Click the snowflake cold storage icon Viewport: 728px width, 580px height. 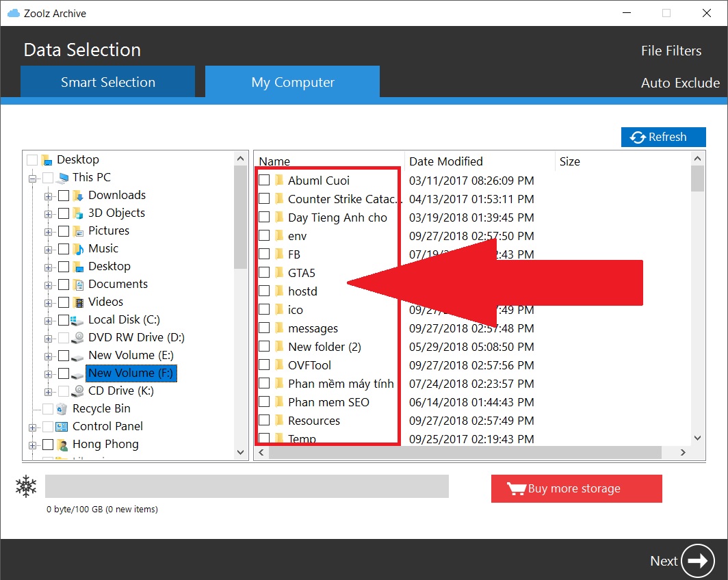click(26, 487)
